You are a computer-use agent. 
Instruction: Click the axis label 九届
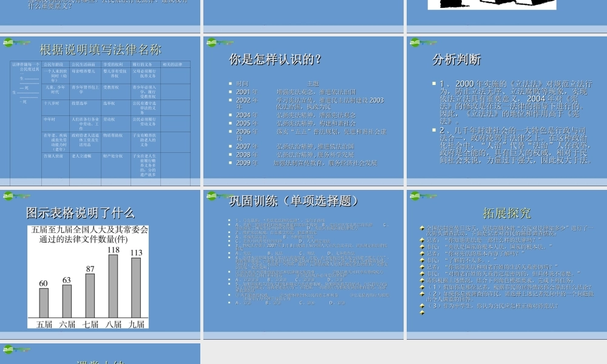point(136,325)
